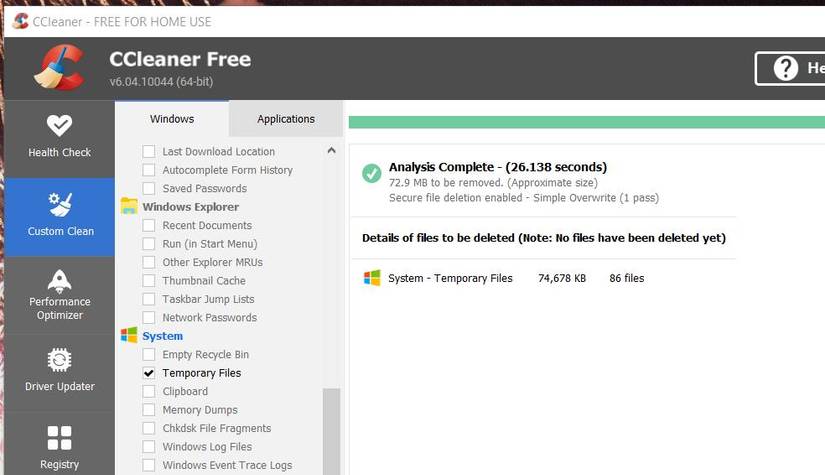Screen dimensions: 825x475
Task: Uncheck the Temporary Files checkbox
Action: [x=149, y=373]
